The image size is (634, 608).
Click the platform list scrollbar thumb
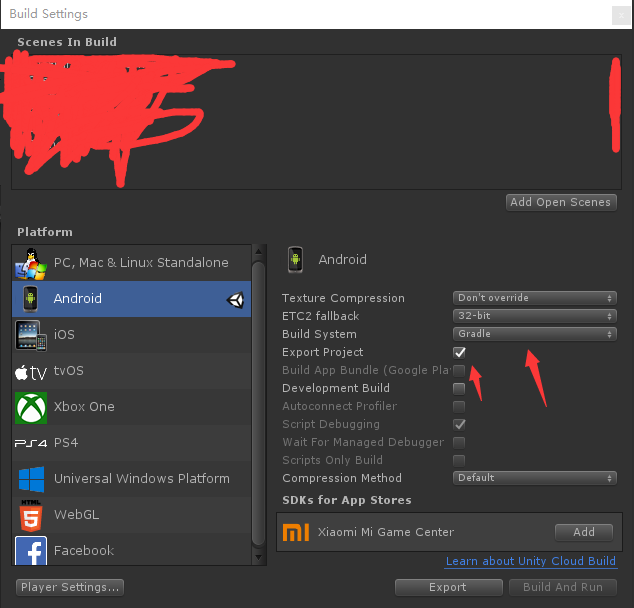(x=258, y=404)
